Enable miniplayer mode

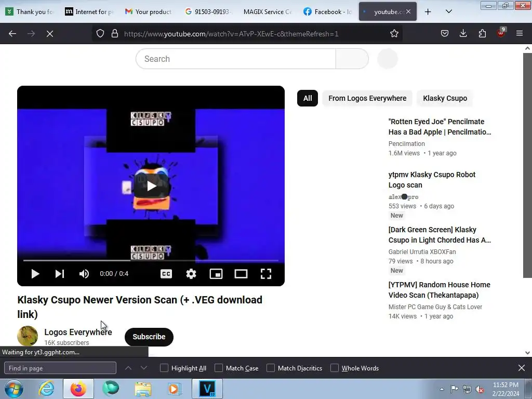click(216, 274)
